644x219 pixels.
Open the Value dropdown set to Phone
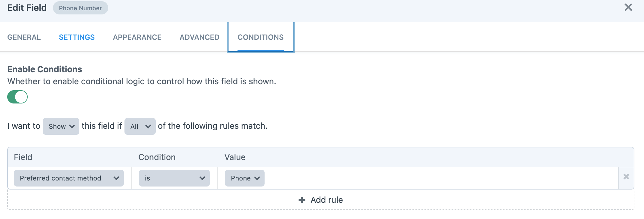click(x=244, y=178)
